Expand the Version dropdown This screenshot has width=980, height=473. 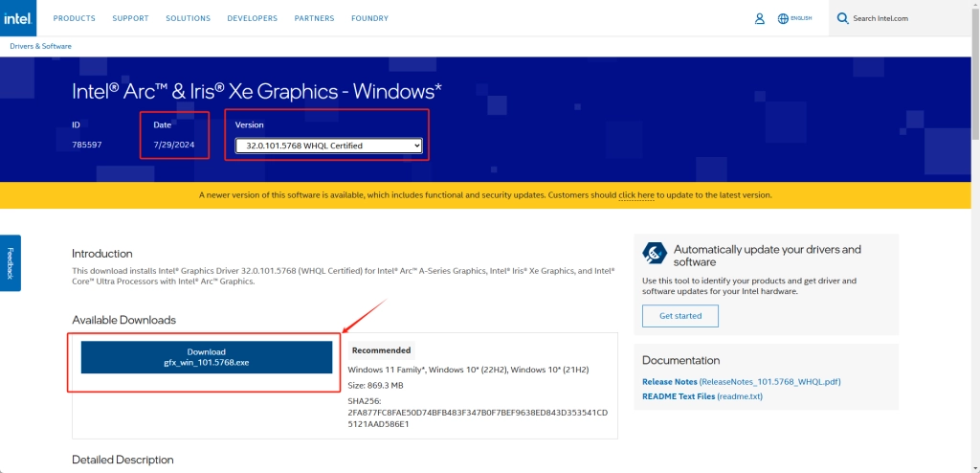tap(329, 146)
